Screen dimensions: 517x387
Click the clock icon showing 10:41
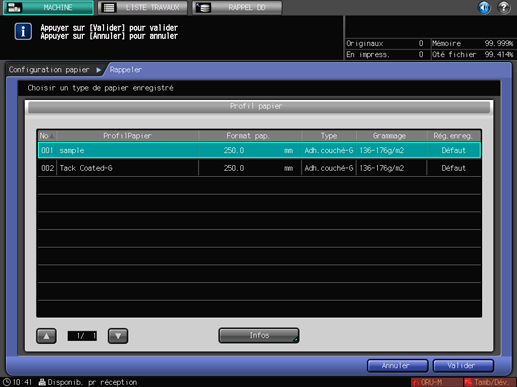point(7,382)
